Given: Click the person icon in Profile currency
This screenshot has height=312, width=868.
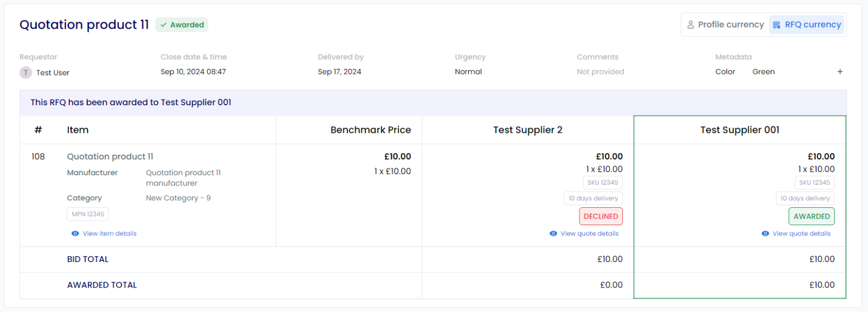Looking at the screenshot, I should point(691,25).
